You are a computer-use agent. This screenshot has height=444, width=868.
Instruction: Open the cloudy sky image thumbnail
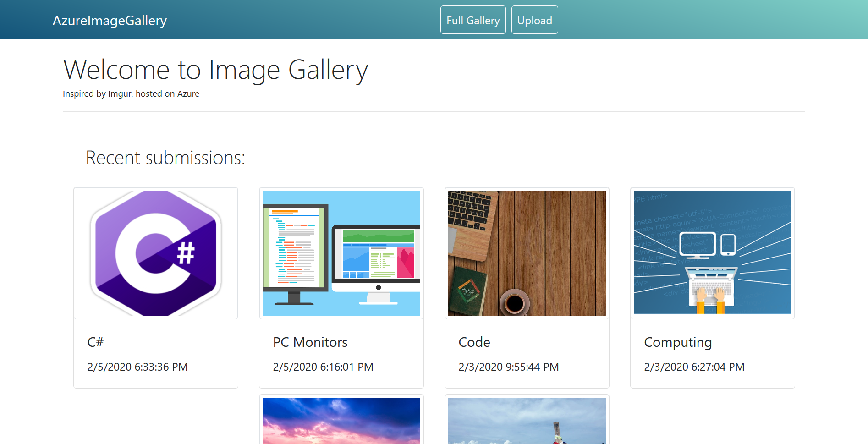click(527, 420)
